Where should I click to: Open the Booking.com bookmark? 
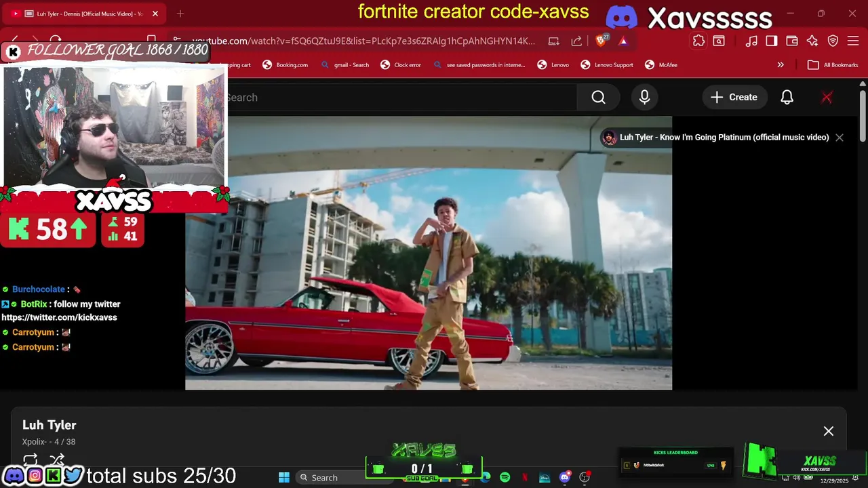click(285, 65)
